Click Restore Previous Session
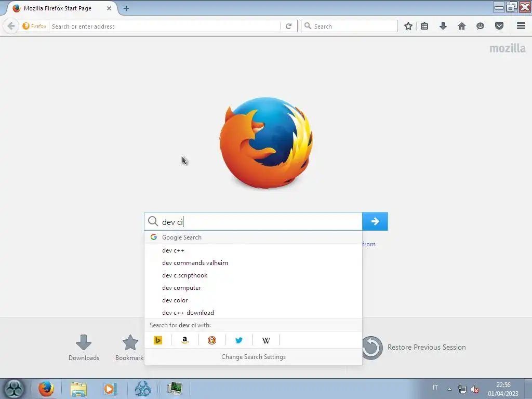The width and height of the screenshot is (532, 399). 413,348
